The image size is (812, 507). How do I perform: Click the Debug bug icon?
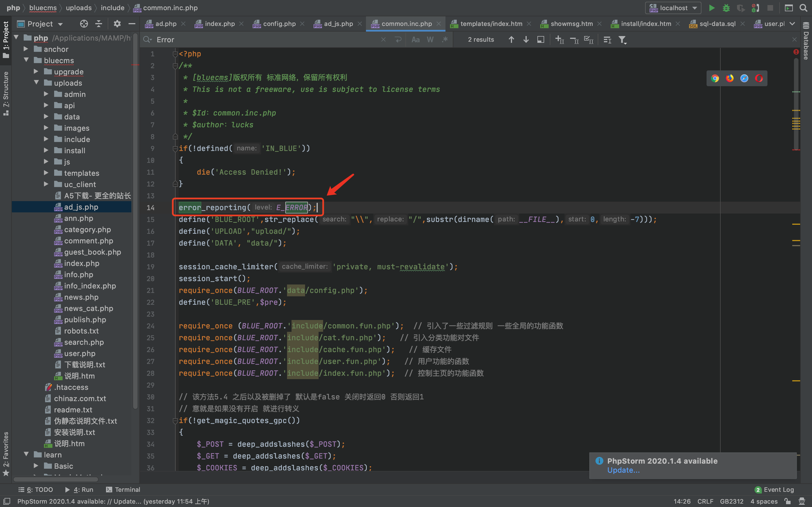pyautogui.click(x=726, y=8)
